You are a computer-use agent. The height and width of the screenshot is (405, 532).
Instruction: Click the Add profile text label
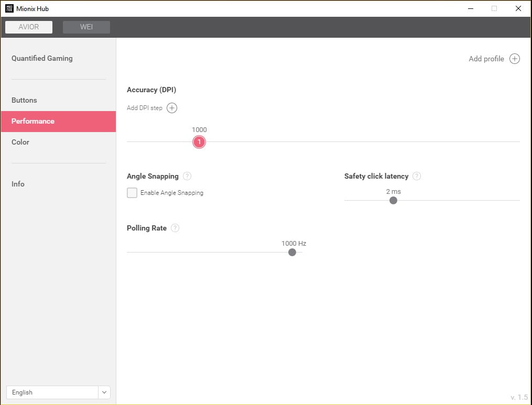tap(486, 59)
